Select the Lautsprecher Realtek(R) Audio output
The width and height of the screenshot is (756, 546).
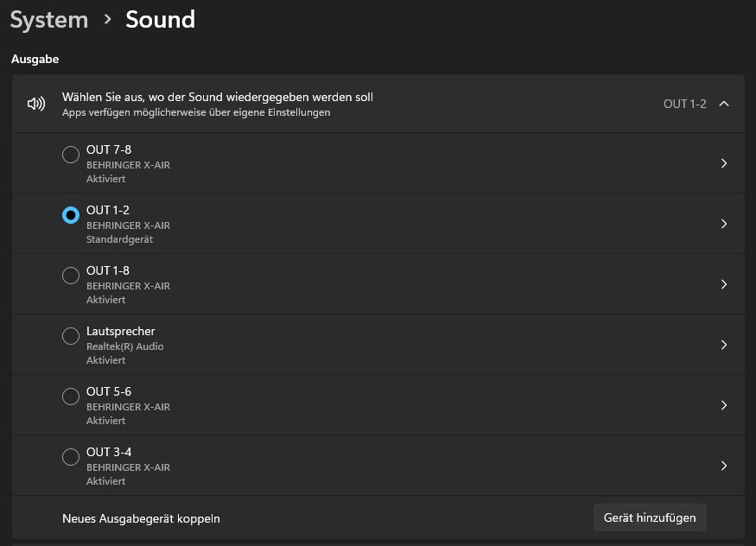pos(71,336)
